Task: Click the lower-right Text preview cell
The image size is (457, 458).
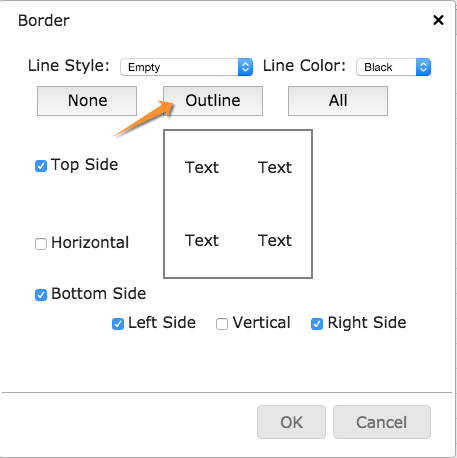Action: (275, 240)
